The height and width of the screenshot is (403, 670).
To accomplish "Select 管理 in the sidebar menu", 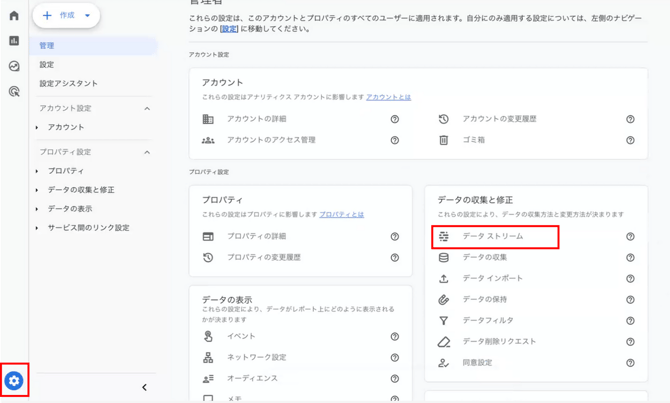I will pyautogui.click(x=47, y=46).
